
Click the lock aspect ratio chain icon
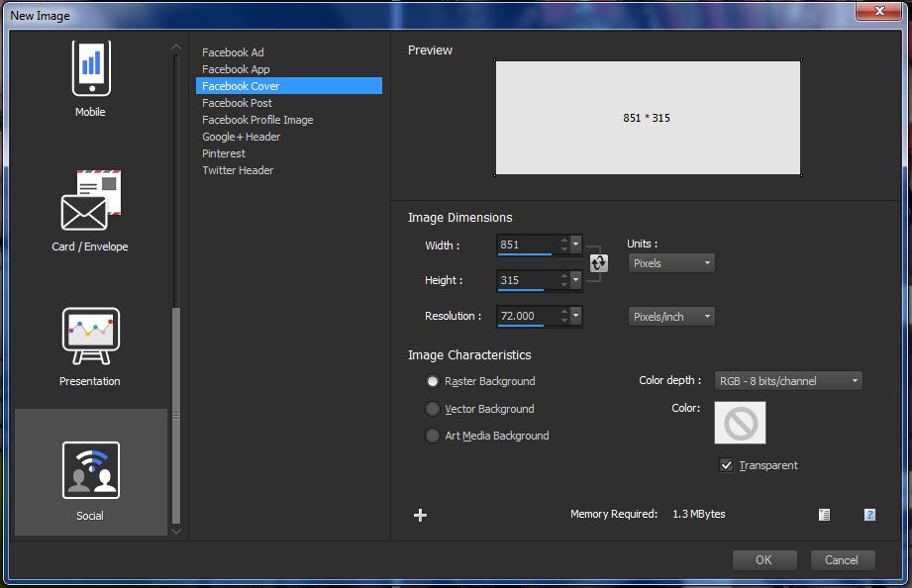point(598,262)
